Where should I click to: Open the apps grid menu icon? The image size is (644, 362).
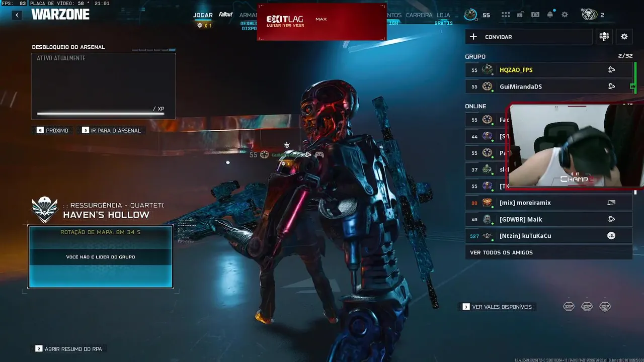[x=506, y=15]
